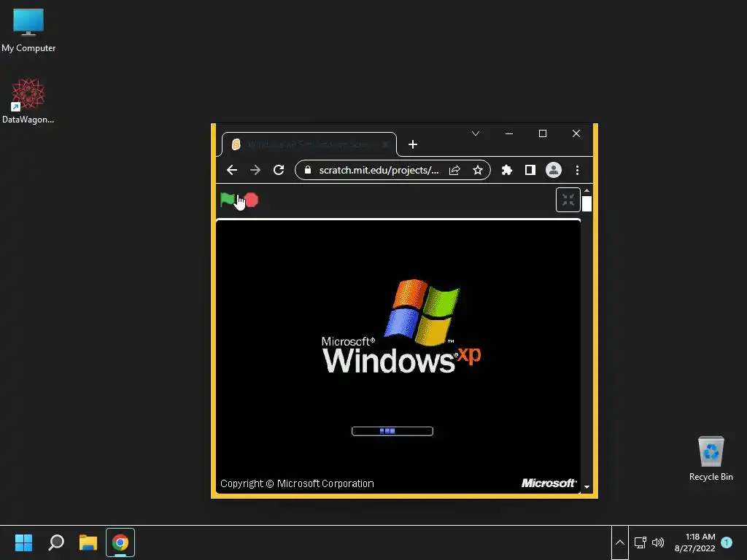Open Chrome tab search chevron
The height and width of the screenshot is (560, 747).
(476, 133)
